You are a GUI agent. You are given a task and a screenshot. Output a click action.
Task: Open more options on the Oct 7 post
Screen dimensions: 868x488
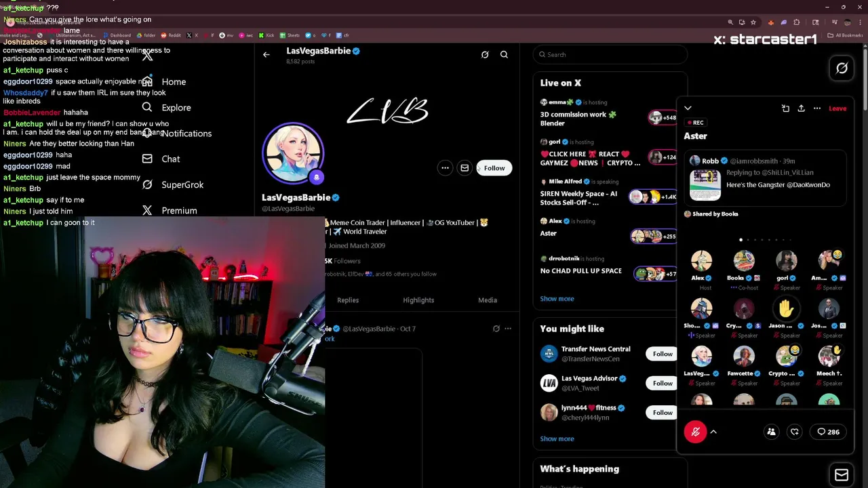click(x=508, y=329)
